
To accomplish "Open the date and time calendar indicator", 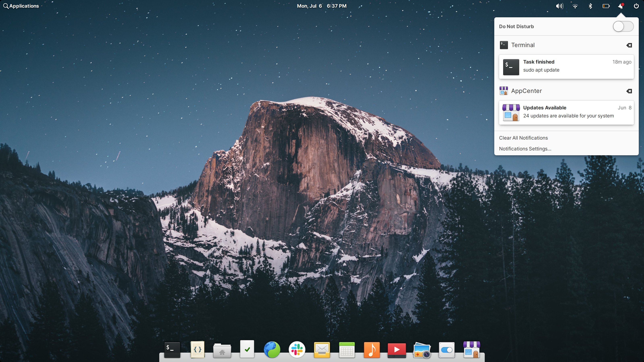I will pyautogui.click(x=322, y=6).
